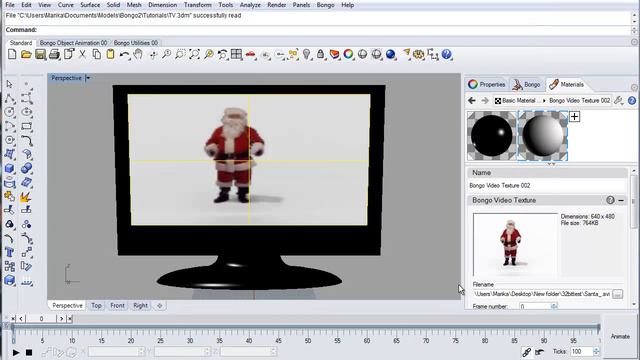Click the New file icon

(x=12, y=54)
